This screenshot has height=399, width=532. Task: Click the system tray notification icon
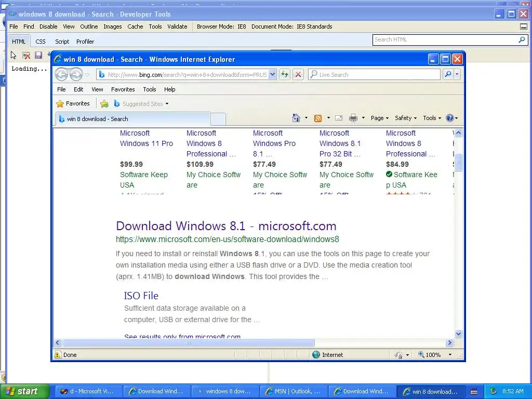pyautogui.click(x=494, y=391)
